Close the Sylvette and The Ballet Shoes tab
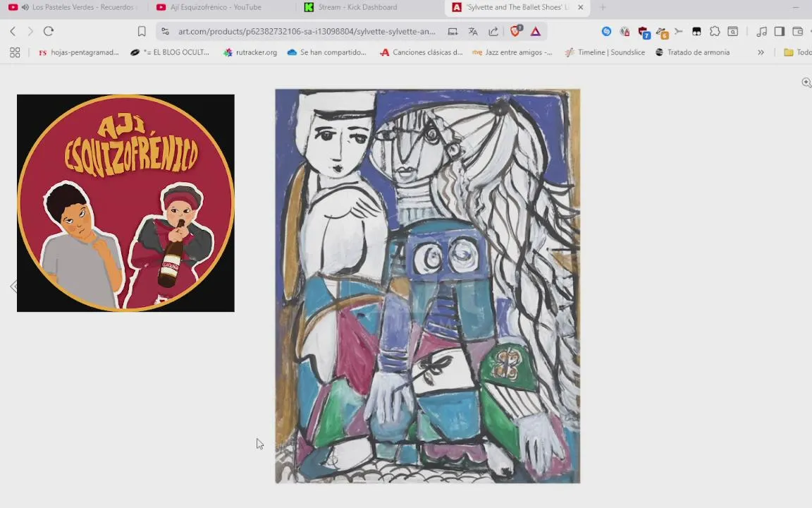 (x=581, y=7)
